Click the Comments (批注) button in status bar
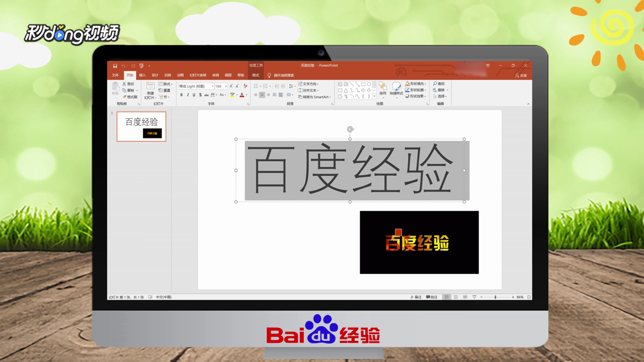The height and width of the screenshot is (362, 644). pos(432,297)
